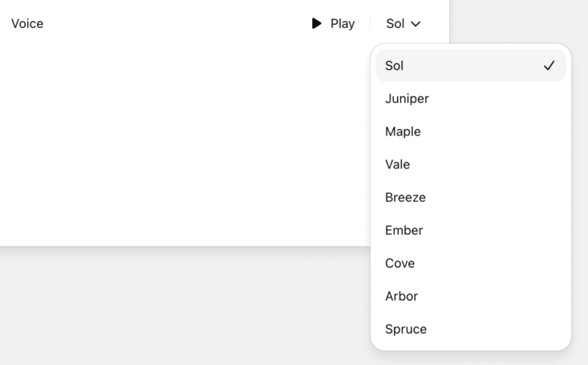Click the Voice setting label
This screenshot has height=365, width=588.
tap(27, 23)
